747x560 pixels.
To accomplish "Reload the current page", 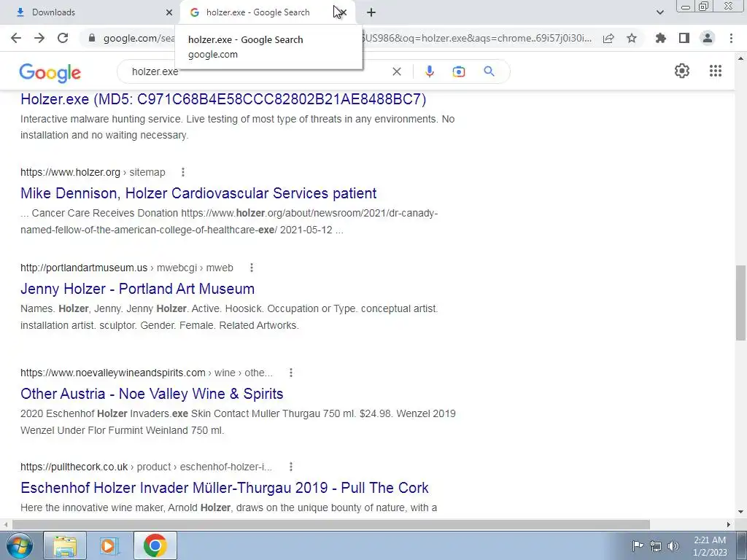I will 63,38.
